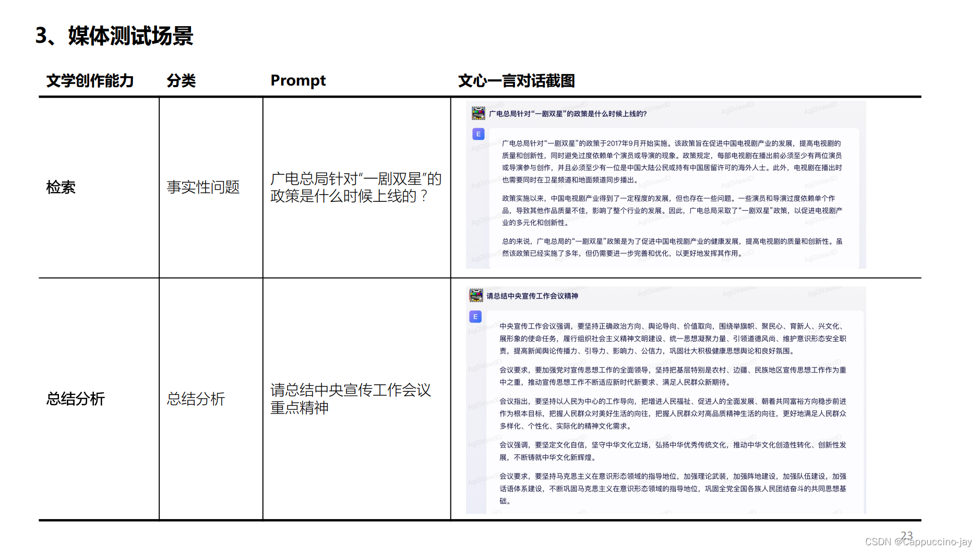Click paragraph starting 会议强调，要坚定文化自信
The height and width of the screenshot is (552, 980).
click(x=673, y=451)
